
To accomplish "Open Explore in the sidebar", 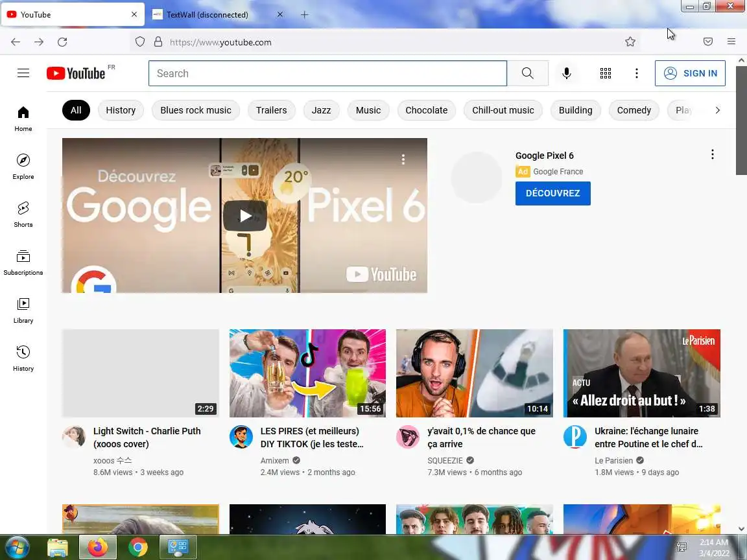I will pos(23,167).
